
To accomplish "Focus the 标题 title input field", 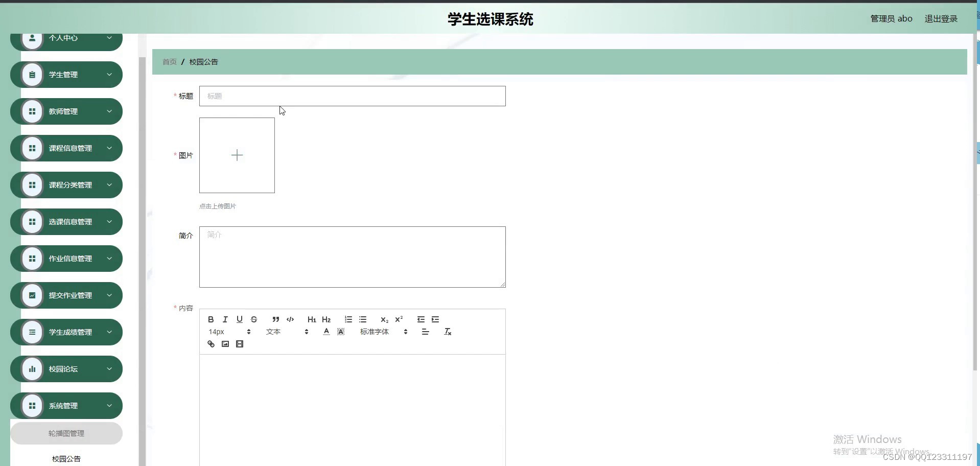I will point(353,96).
